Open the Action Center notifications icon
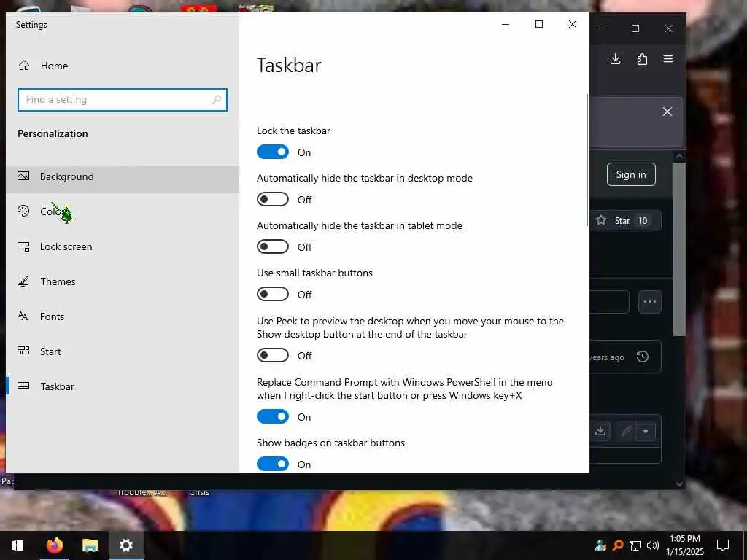Screen dimensions: 747x560 pos(723,545)
